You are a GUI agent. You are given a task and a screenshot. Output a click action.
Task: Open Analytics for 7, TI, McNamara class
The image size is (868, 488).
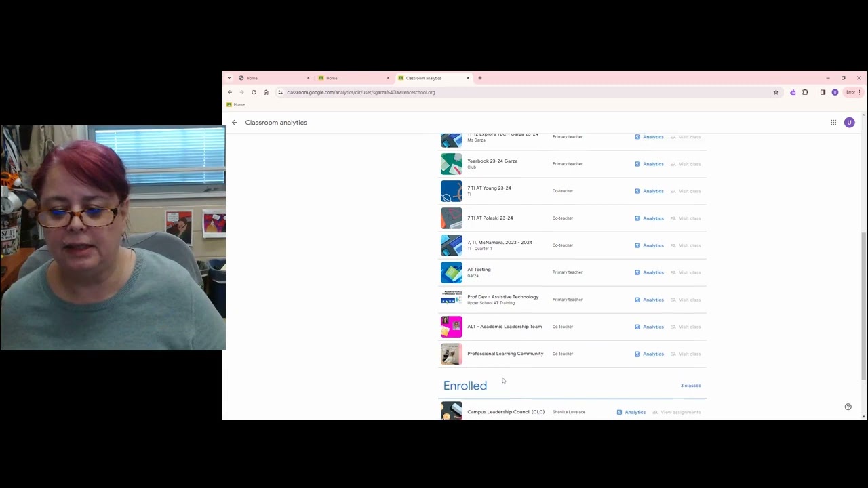(x=649, y=245)
